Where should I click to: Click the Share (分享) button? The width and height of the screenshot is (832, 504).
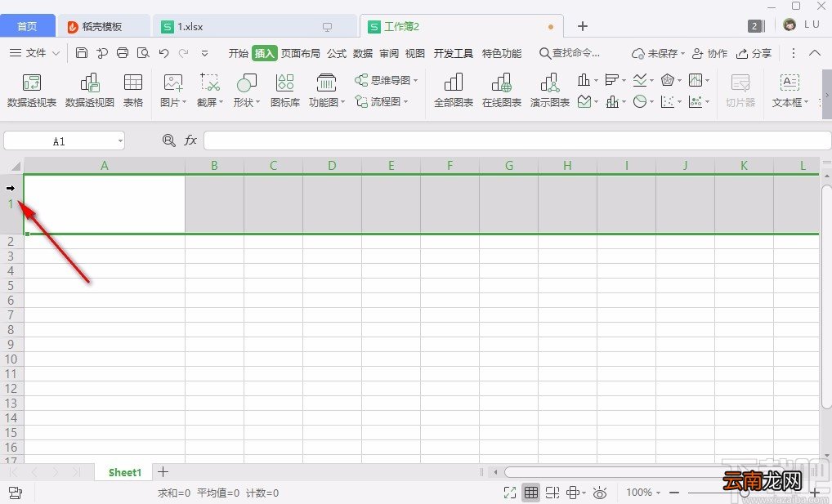point(754,54)
